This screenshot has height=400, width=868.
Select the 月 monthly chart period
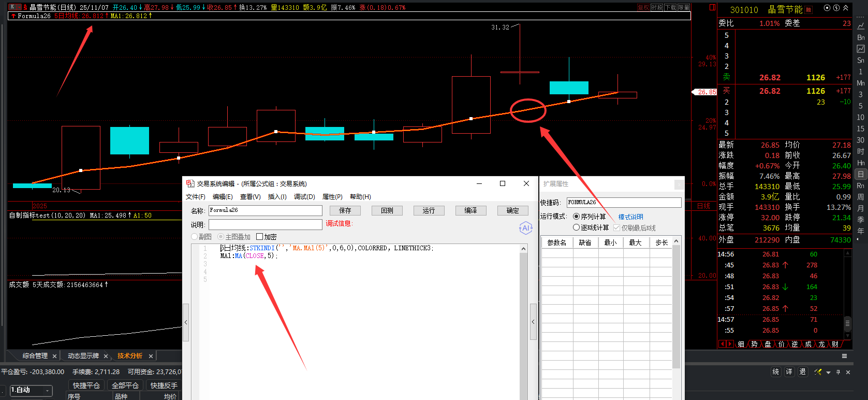[x=861, y=208]
